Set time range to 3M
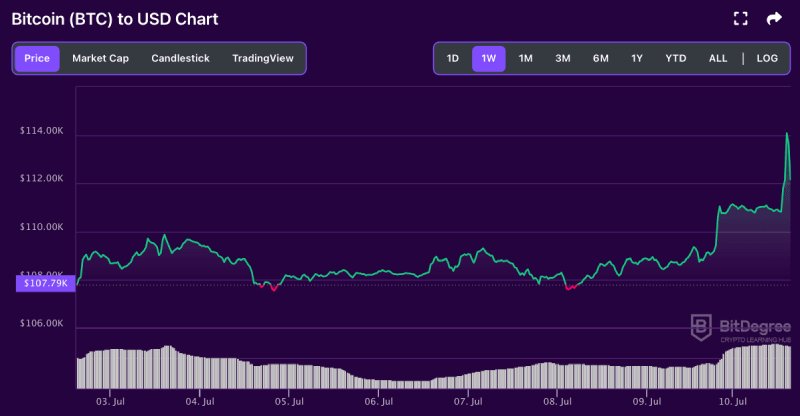 [x=563, y=58]
